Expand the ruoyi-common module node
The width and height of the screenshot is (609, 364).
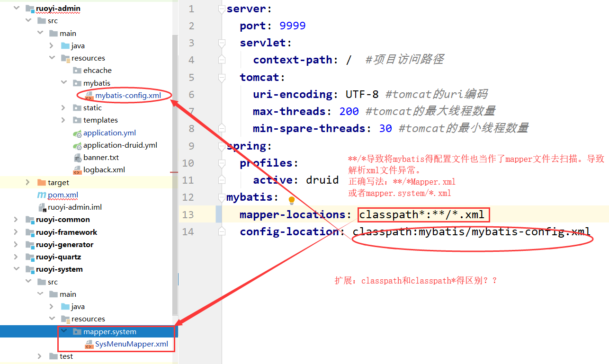click(16, 219)
